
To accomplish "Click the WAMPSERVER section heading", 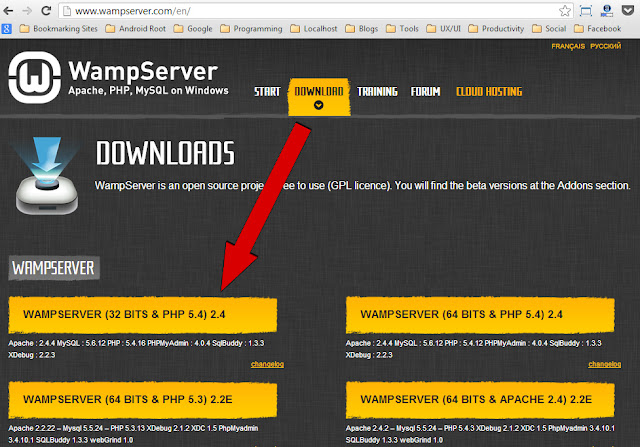I will 54,268.
